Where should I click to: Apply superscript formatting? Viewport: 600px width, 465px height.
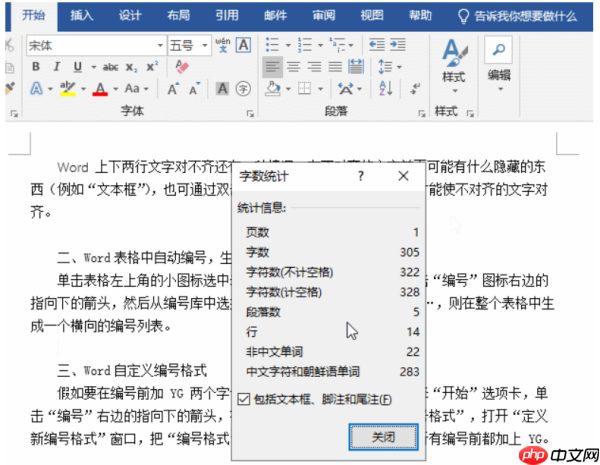152,67
